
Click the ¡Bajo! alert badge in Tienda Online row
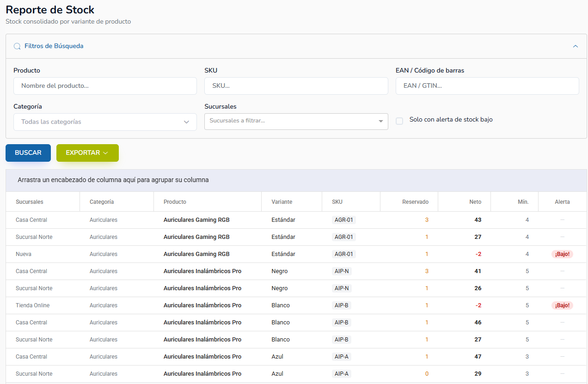click(562, 305)
